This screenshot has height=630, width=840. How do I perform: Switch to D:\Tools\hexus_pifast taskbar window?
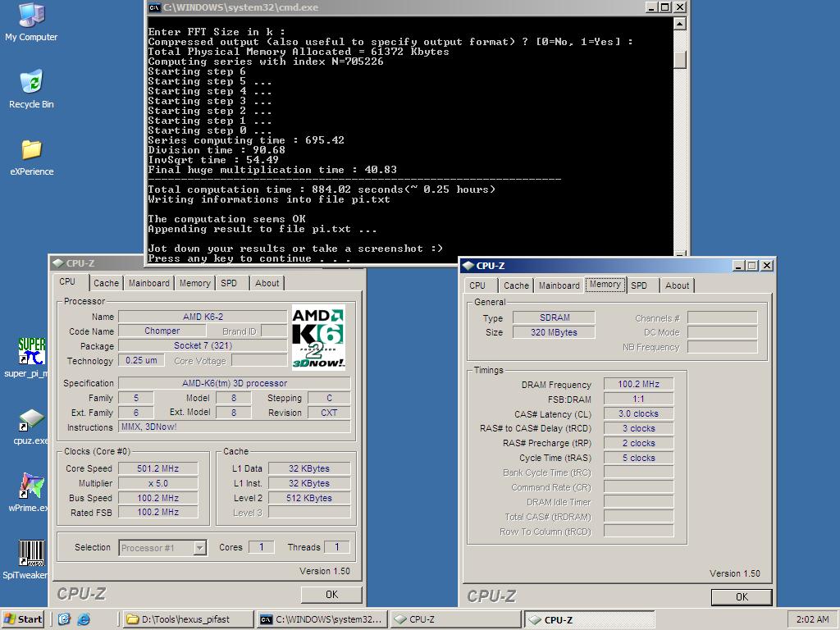pos(188,619)
